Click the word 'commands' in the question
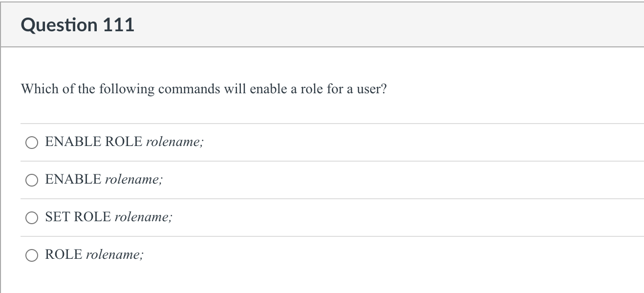Image resolution: width=644 pixels, height=293 pixels. point(189,89)
